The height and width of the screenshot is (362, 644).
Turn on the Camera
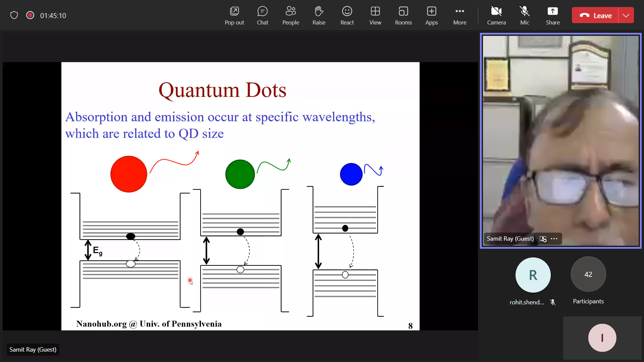(x=496, y=15)
